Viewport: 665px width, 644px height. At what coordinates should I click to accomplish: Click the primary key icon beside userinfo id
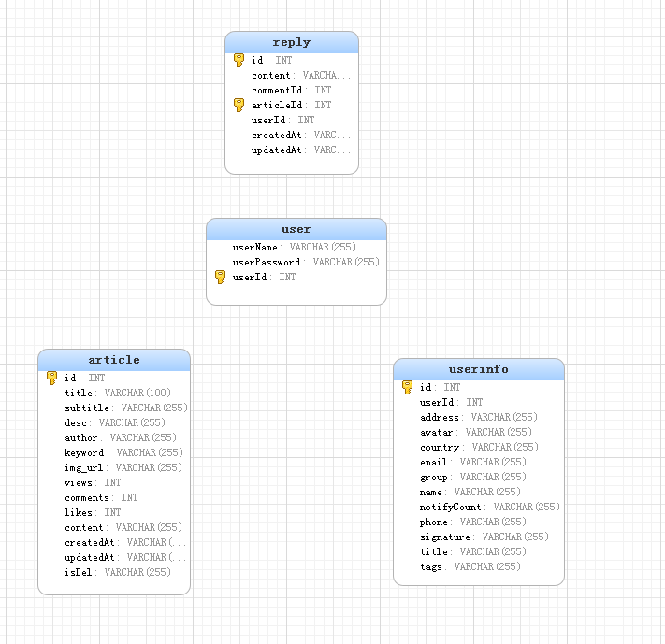click(407, 388)
